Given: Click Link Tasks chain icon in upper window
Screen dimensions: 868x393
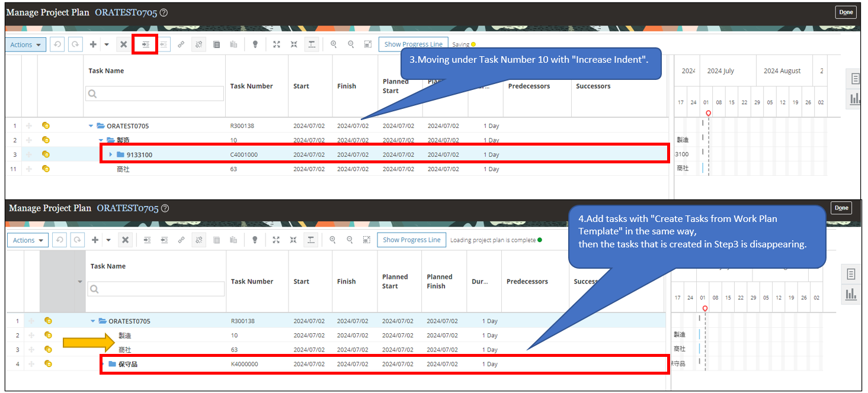Looking at the screenshot, I should 181,44.
